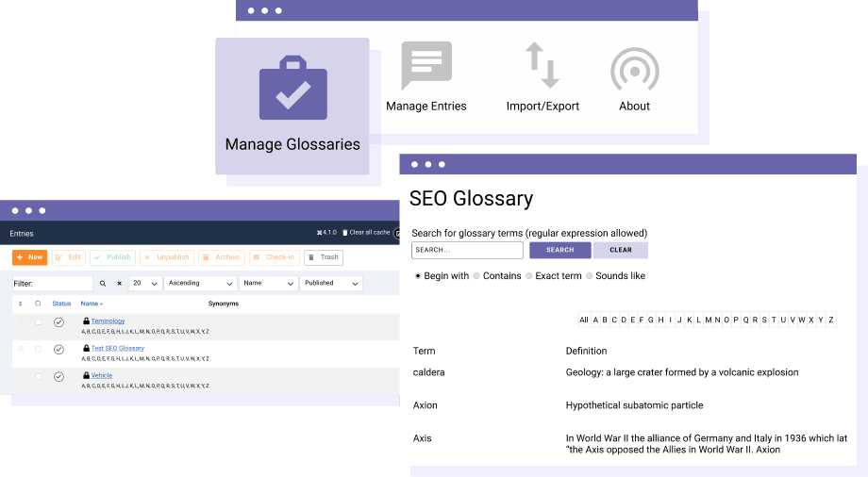Check the box for Teminology row
Screen dimensions: 868x477
pos(39,322)
